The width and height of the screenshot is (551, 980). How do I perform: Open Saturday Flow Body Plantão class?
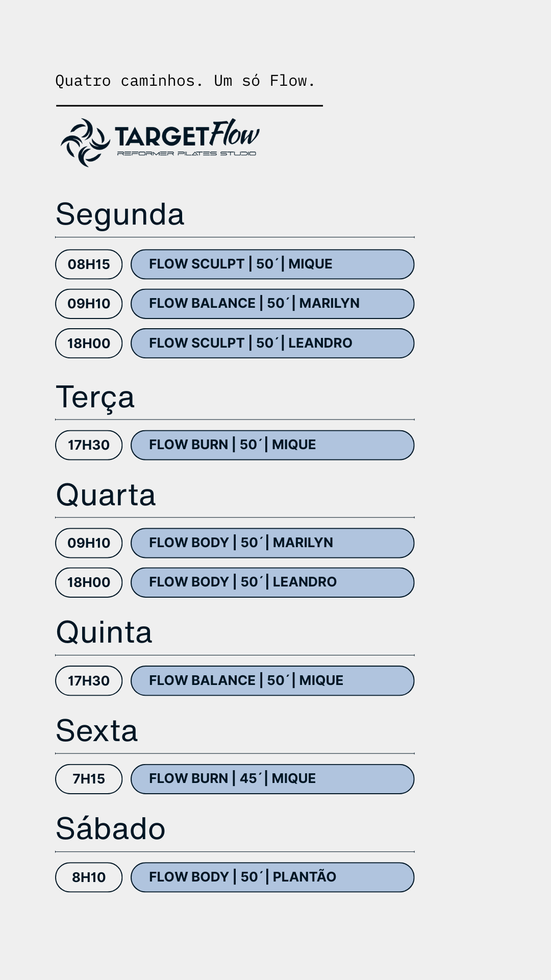pos(272,877)
